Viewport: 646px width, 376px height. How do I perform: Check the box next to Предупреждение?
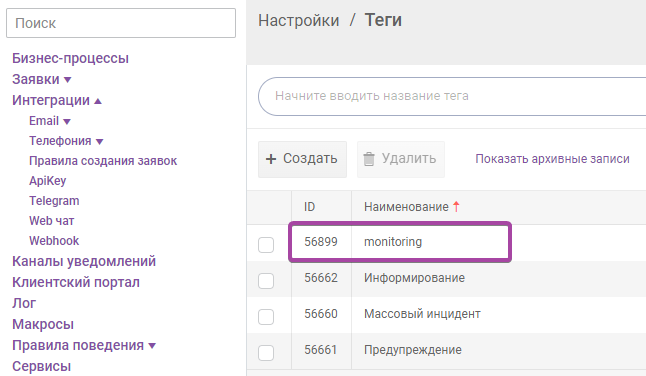[x=266, y=353]
